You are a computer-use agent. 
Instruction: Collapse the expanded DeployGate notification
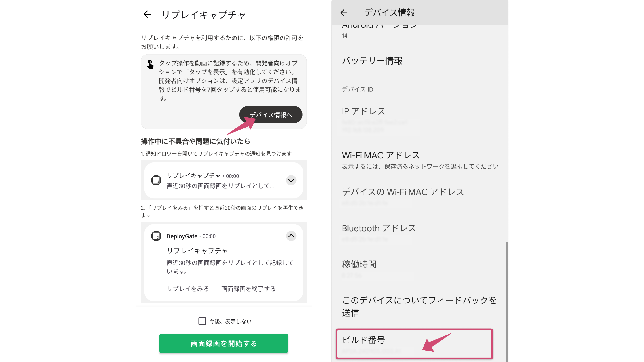(291, 236)
